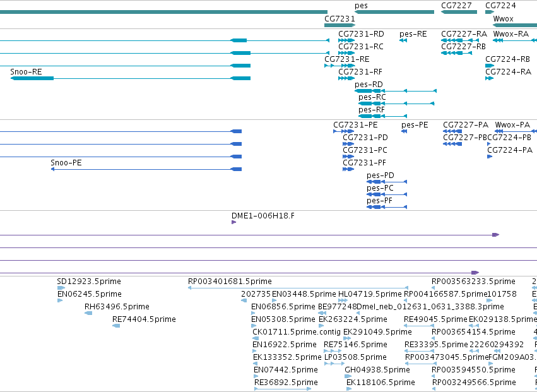Image resolution: width=537 pixels, height=392 pixels.
Task: Select transcript CG7231-RC
Action: 346,53
